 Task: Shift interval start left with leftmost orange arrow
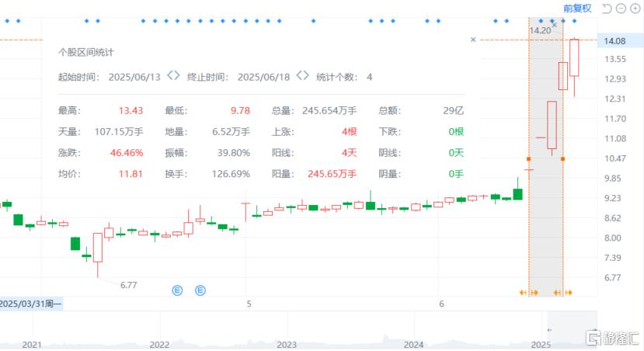pos(523,293)
